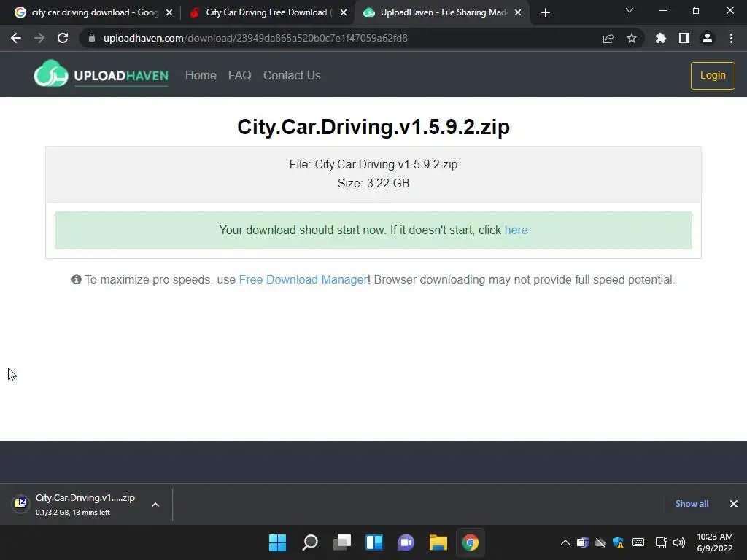Open Widgets on the taskbar
The height and width of the screenshot is (560, 747).
[374, 542]
